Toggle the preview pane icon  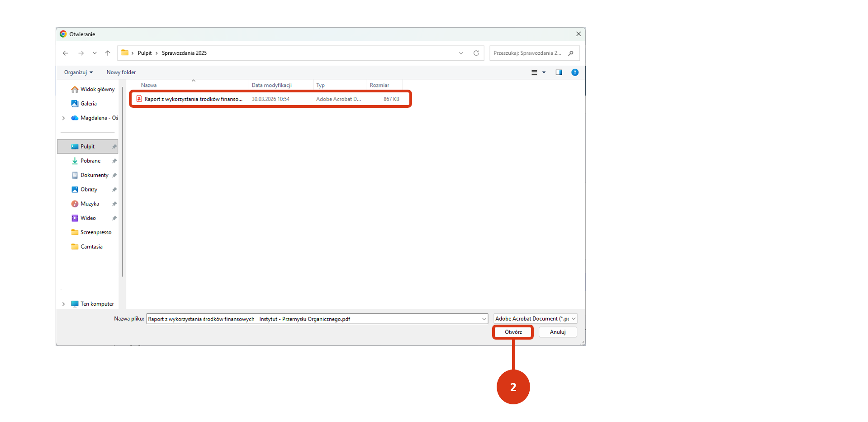[559, 72]
